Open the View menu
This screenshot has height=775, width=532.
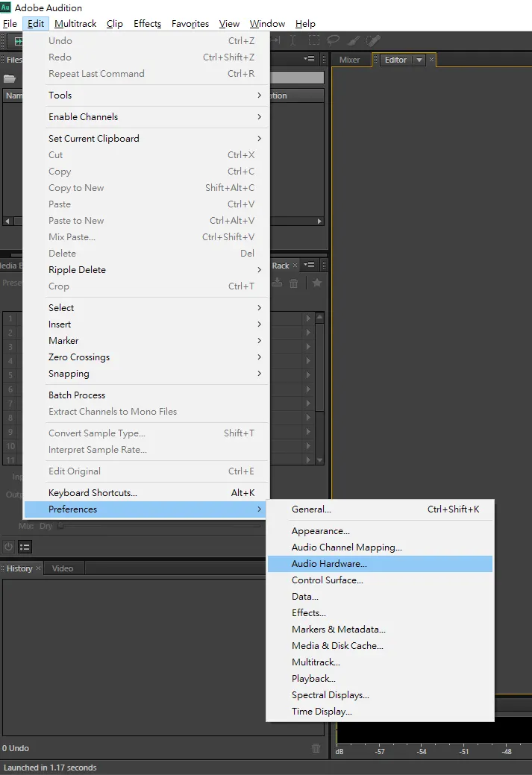(229, 24)
